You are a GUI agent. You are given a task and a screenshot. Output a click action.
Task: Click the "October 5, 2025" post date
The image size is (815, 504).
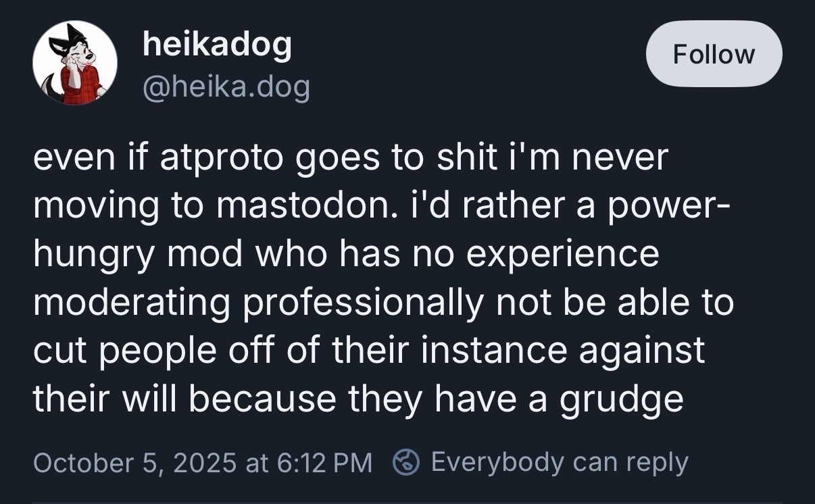[x=134, y=463]
